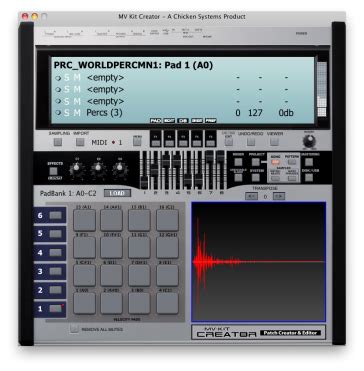This screenshot has width=364, height=371.
Task: Click the PAD tab on display
Action: click(156, 121)
